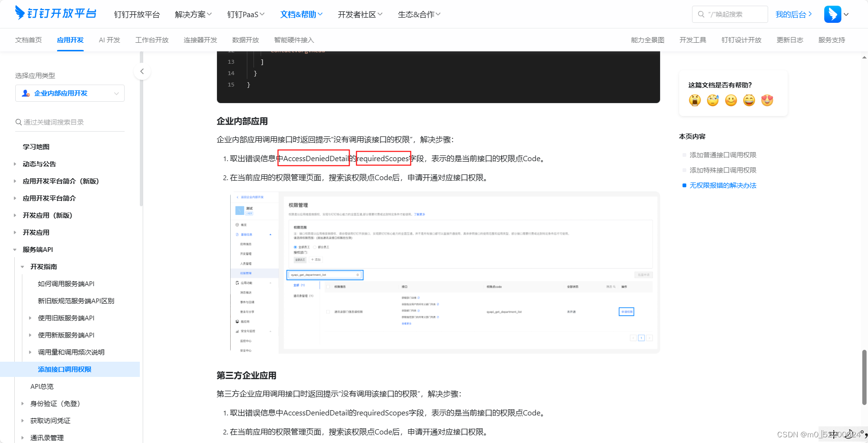Collapse the 开发指南 tree node
The width and height of the screenshot is (868, 443).
click(x=22, y=267)
